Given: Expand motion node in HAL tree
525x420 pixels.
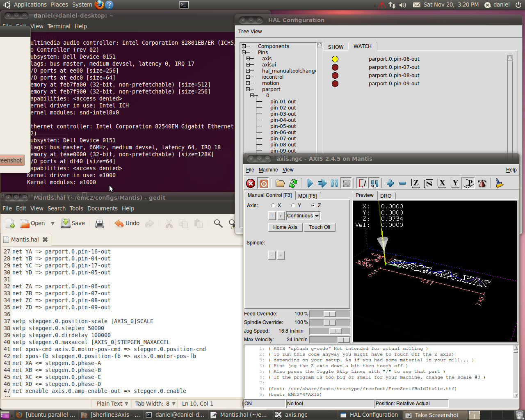Looking at the screenshot, I should click(x=248, y=83).
